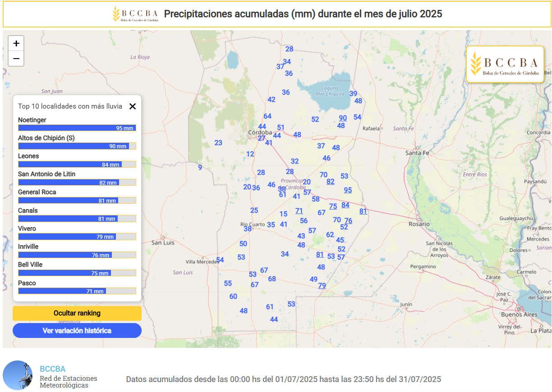Click the 64 station north of Córdoba
Image resolution: width=552 pixels, height=392 pixels.
267,116
